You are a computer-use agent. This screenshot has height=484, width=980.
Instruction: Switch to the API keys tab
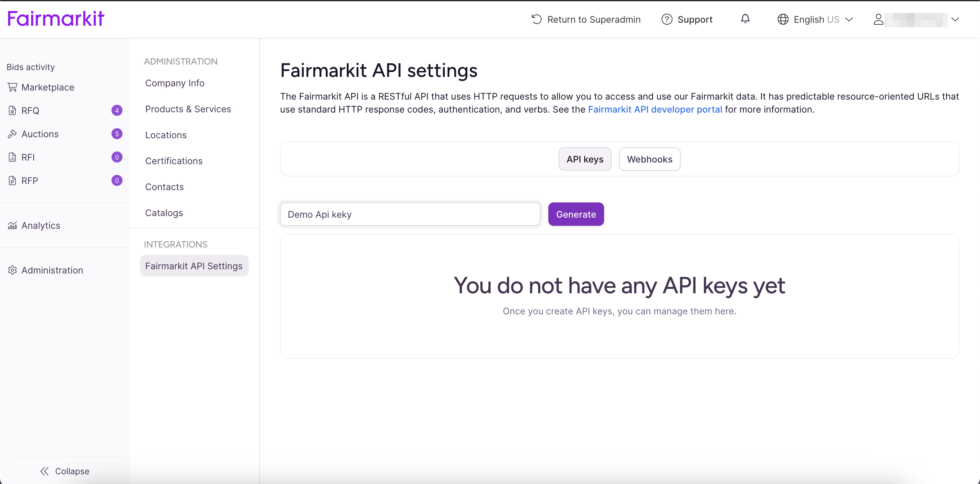[585, 159]
